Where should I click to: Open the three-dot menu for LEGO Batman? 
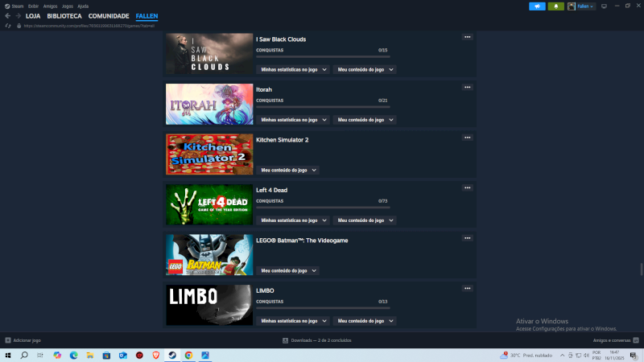pos(468,238)
